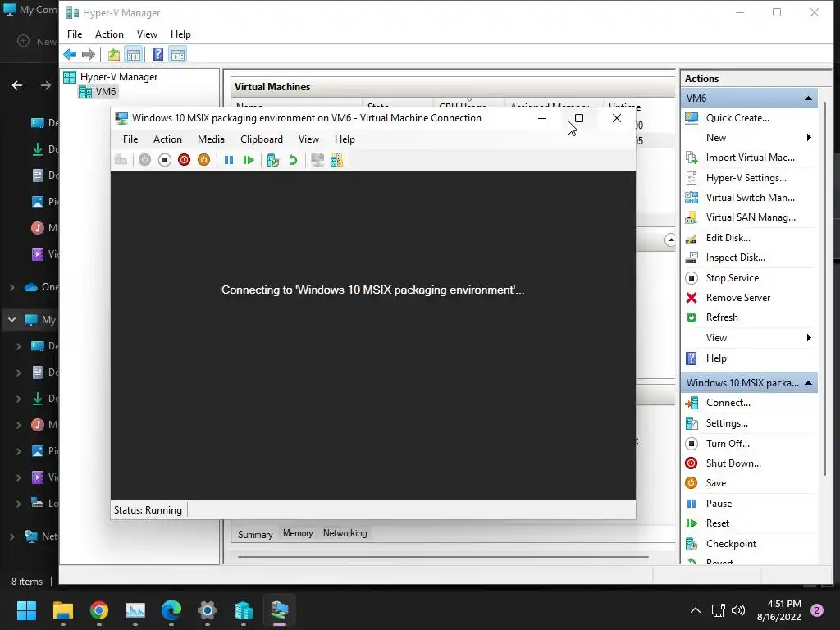Image resolution: width=840 pixels, height=630 pixels.
Task: Switch to the Networking tab
Action: coord(345,533)
